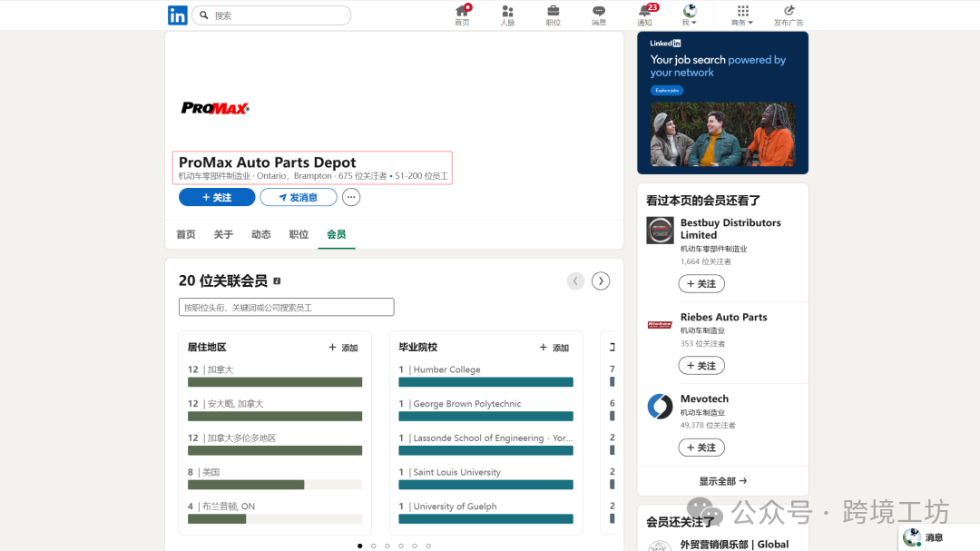
Task: Open the 人脉 network icon
Action: pos(507,15)
